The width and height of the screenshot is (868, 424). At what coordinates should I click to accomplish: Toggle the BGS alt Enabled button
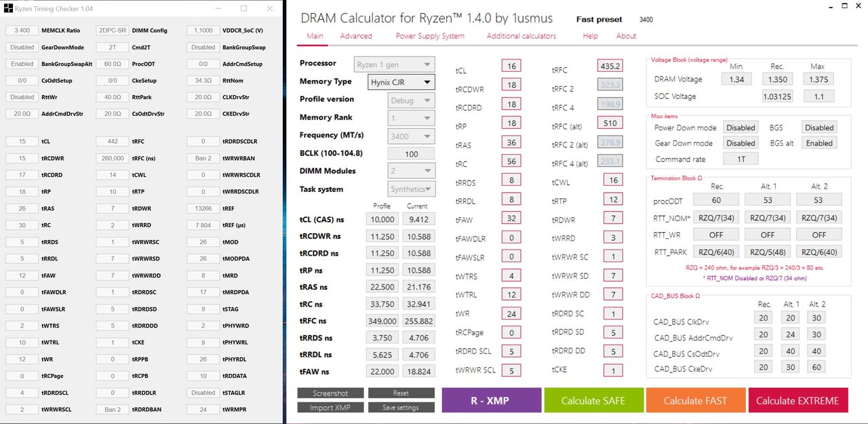[x=819, y=143]
